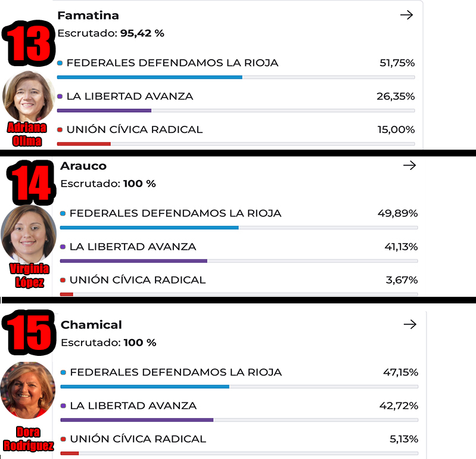
Task: Click Adriana Olima's portrait photo
Action: pos(29,95)
